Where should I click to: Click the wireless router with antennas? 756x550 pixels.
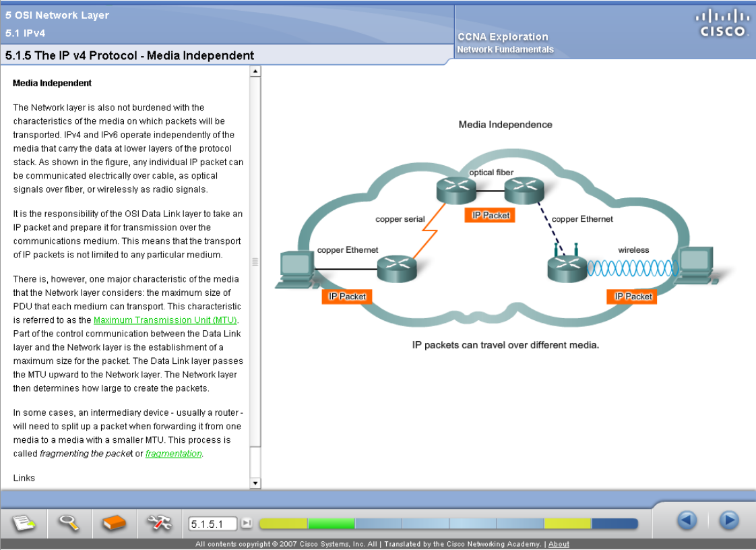pos(567,264)
